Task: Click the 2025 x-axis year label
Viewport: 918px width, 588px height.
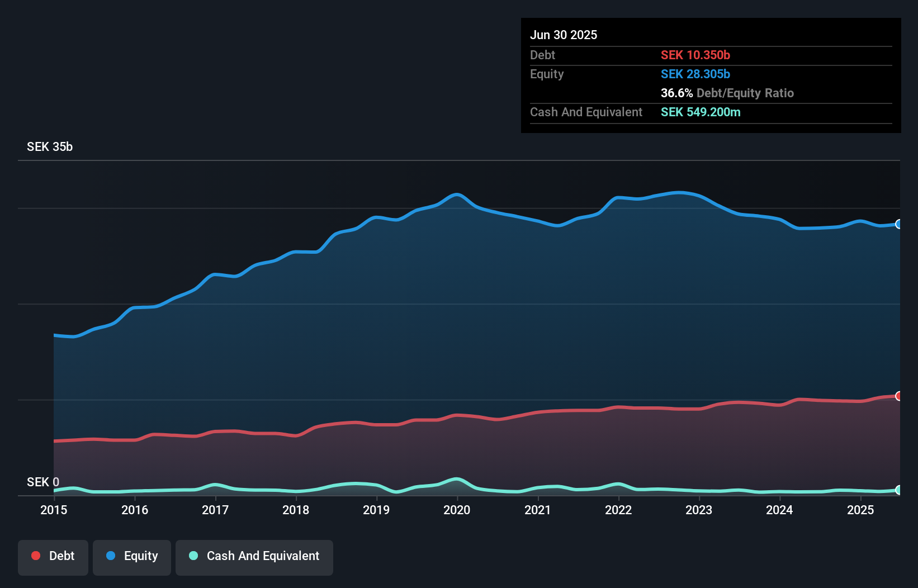Action: [860, 510]
